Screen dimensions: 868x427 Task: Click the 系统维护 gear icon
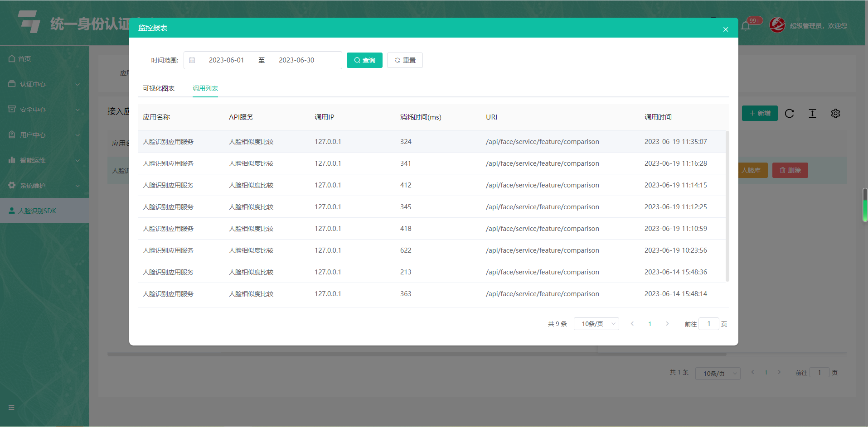tap(12, 185)
